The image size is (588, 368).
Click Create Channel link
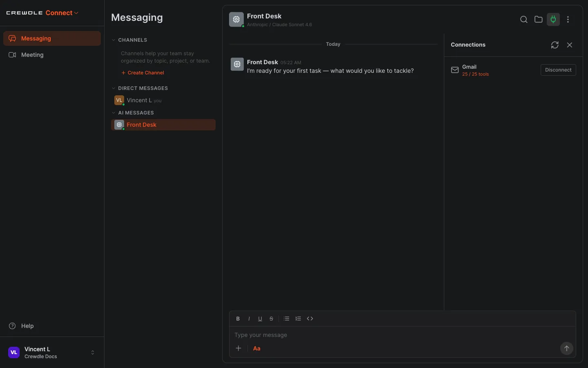click(x=143, y=73)
